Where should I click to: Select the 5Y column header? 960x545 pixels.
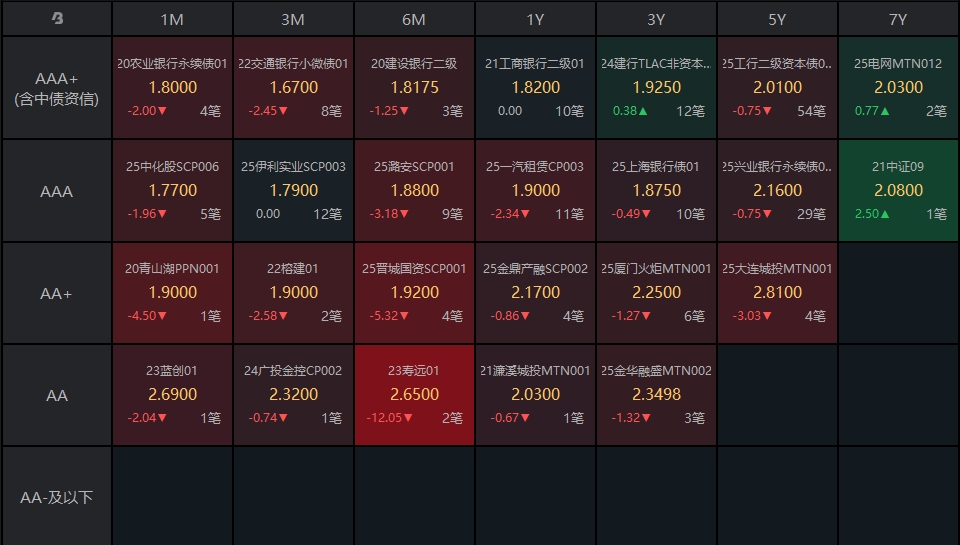(x=777, y=19)
